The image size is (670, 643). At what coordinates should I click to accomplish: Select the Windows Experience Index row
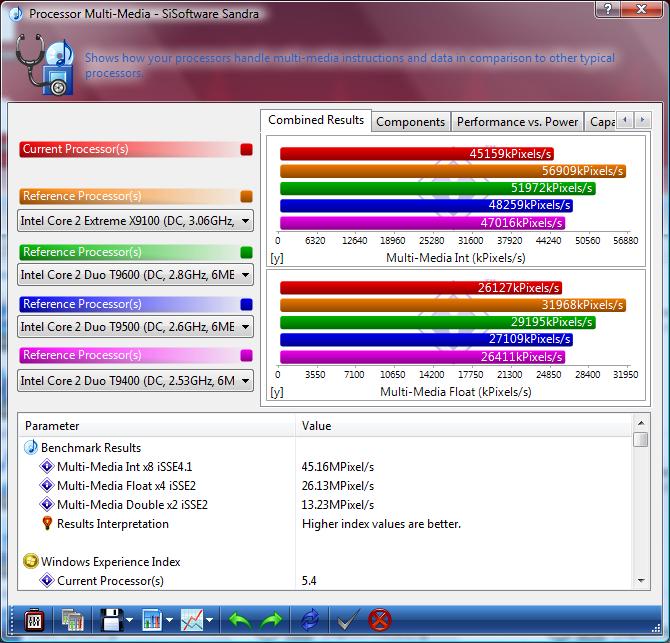click(x=325, y=561)
